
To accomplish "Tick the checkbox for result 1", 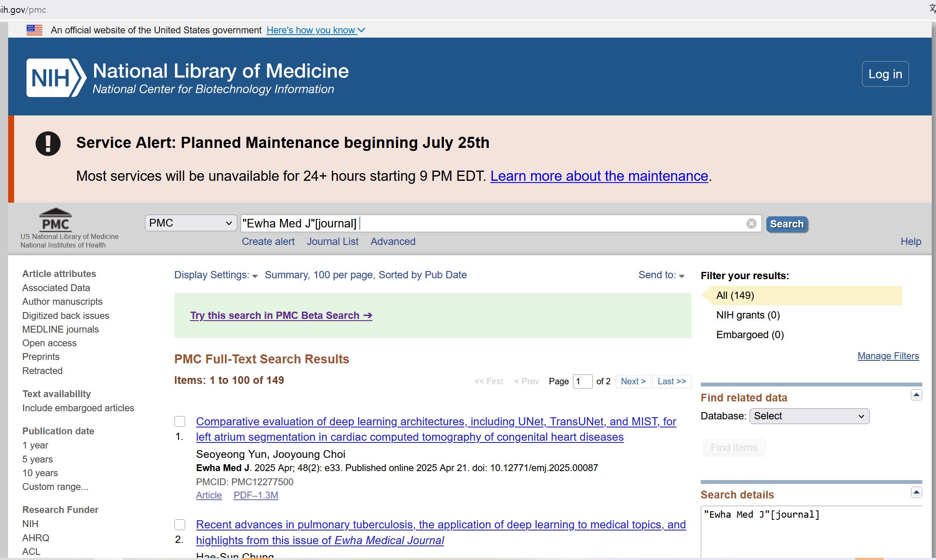I will pyautogui.click(x=180, y=421).
